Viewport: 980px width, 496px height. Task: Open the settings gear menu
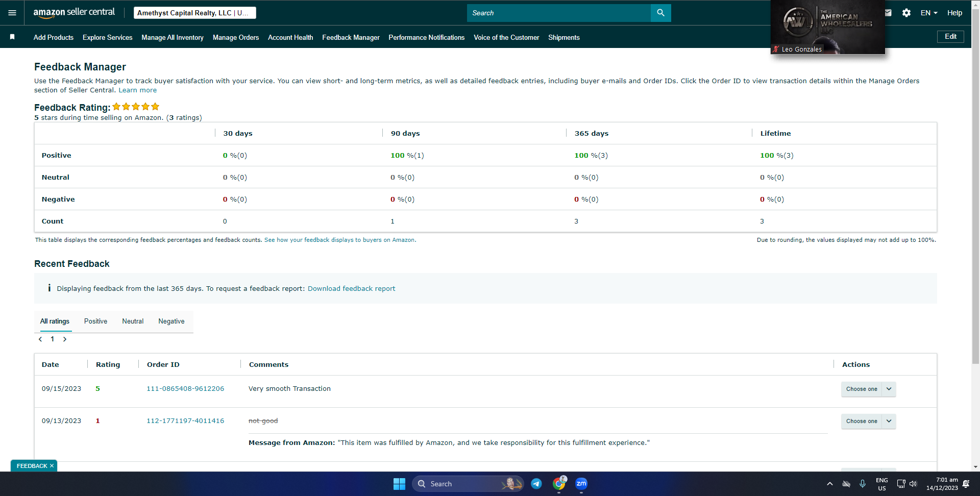pos(906,13)
